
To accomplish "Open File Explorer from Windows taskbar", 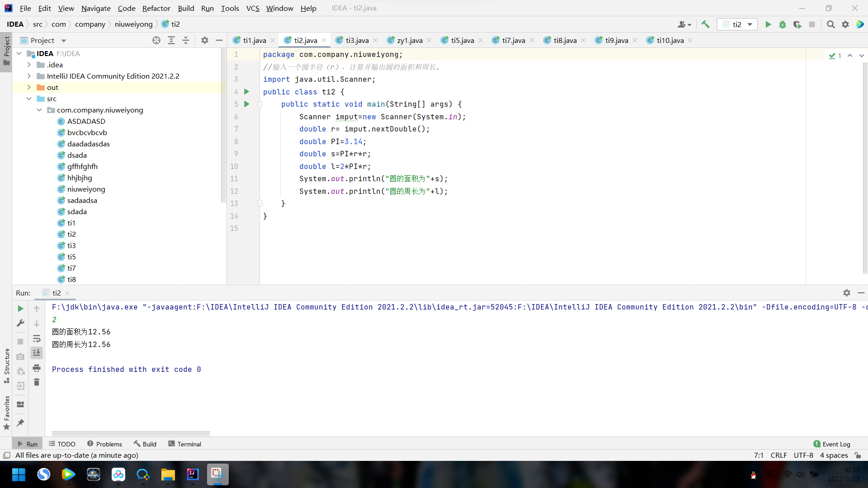I will coord(168,474).
